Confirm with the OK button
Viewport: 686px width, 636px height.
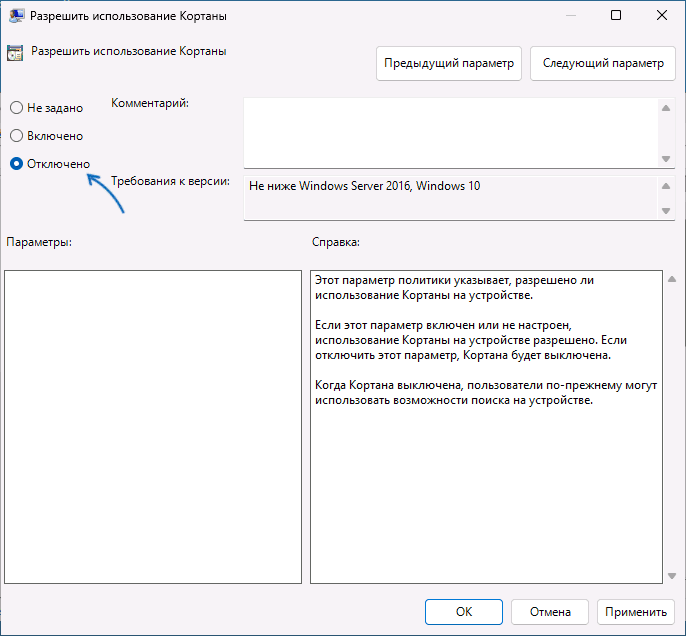(463, 612)
